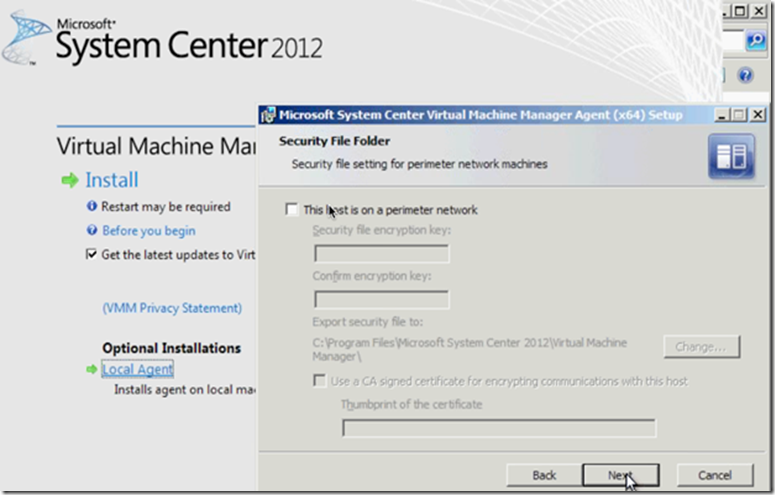This screenshot has height=495, width=775.
Task: Click the search magnifier icon in background window
Action: (756, 41)
